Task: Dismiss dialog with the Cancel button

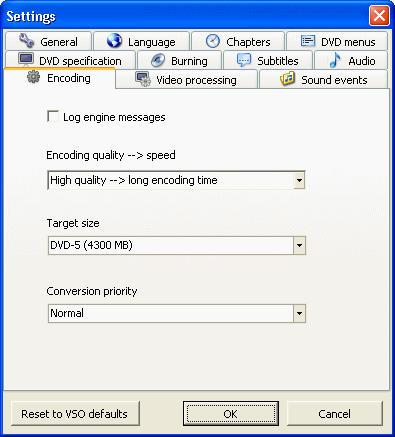Action: 335,414
